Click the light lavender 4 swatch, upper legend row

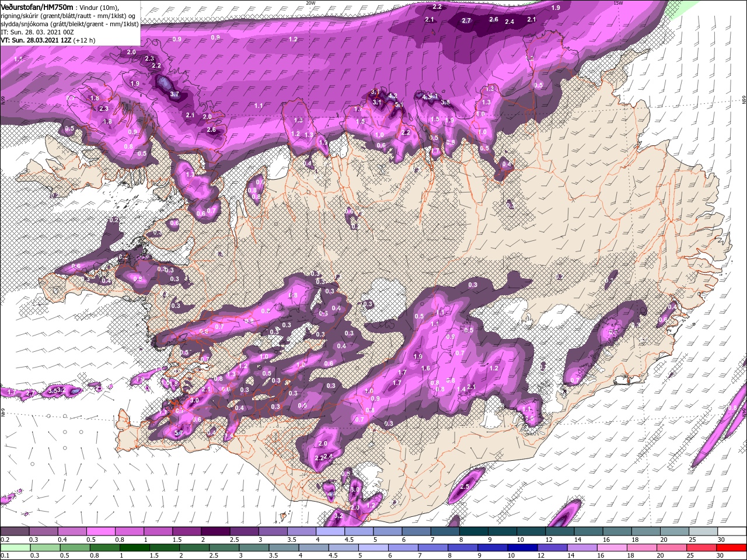point(330,531)
